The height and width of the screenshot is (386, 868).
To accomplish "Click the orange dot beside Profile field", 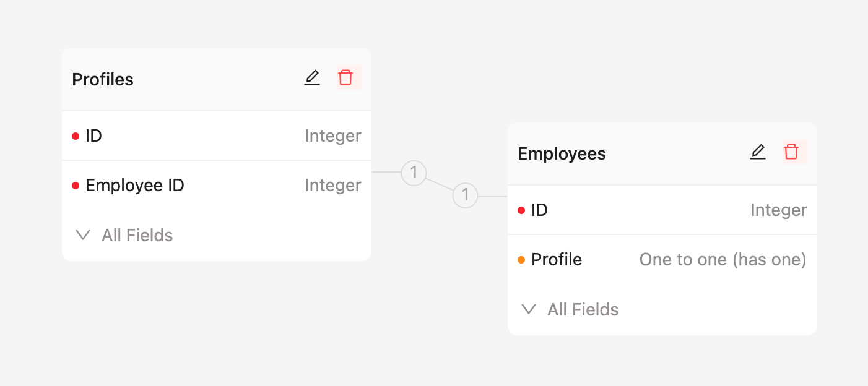I will click(521, 260).
